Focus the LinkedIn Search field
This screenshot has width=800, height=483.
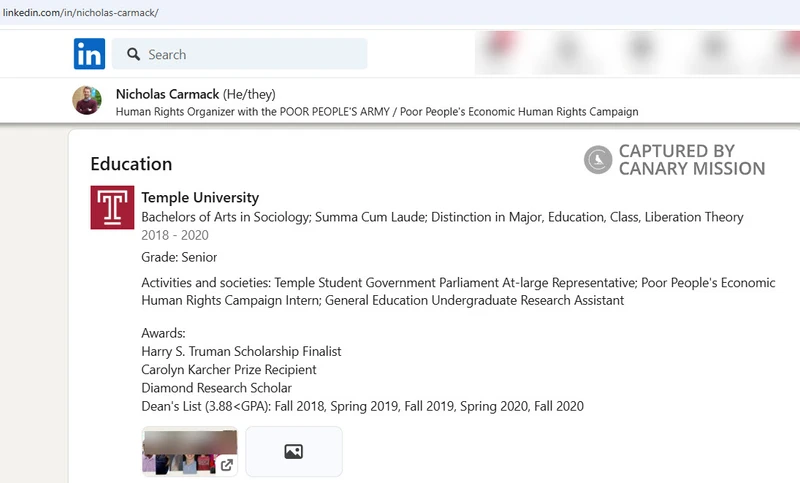tap(239, 54)
